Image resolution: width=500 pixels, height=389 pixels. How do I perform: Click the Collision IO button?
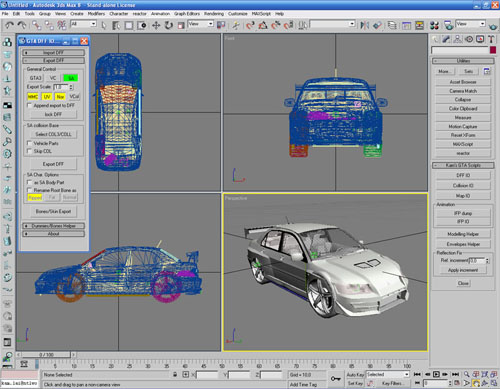pyautogui.click(x=463, y=186)
